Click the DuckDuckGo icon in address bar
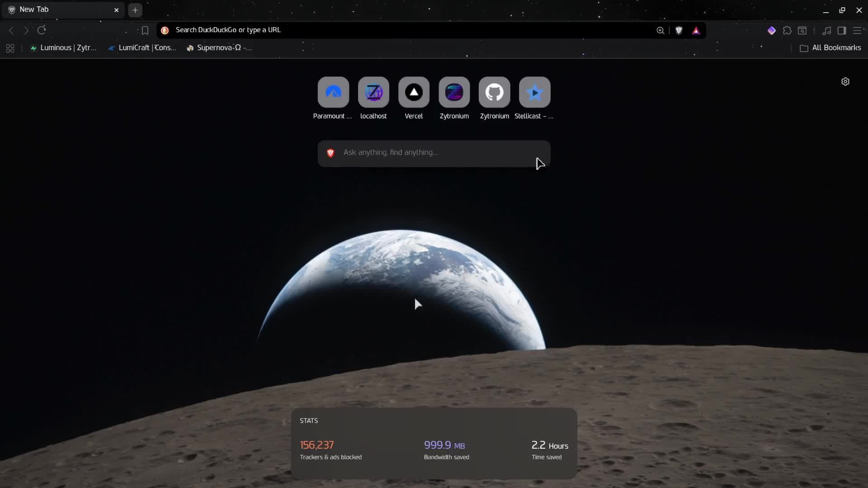Viewport: 868px width, 488px height. pyautogui.click(x=165, y=30)
